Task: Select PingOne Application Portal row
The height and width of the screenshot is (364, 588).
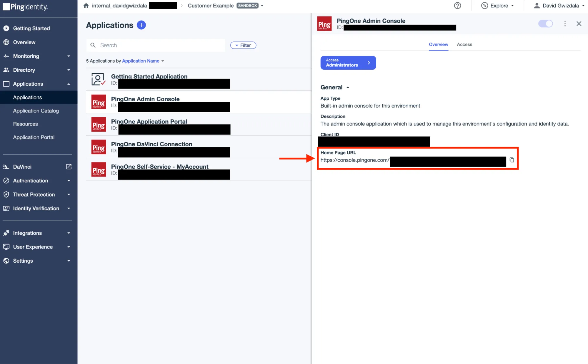Action: (x=199, y=124)
